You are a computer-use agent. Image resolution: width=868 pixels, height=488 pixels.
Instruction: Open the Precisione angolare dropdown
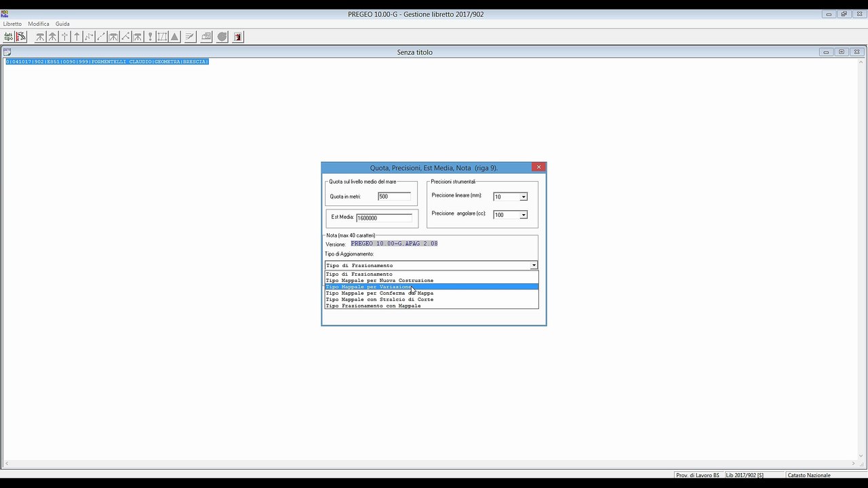coord(523,215)
